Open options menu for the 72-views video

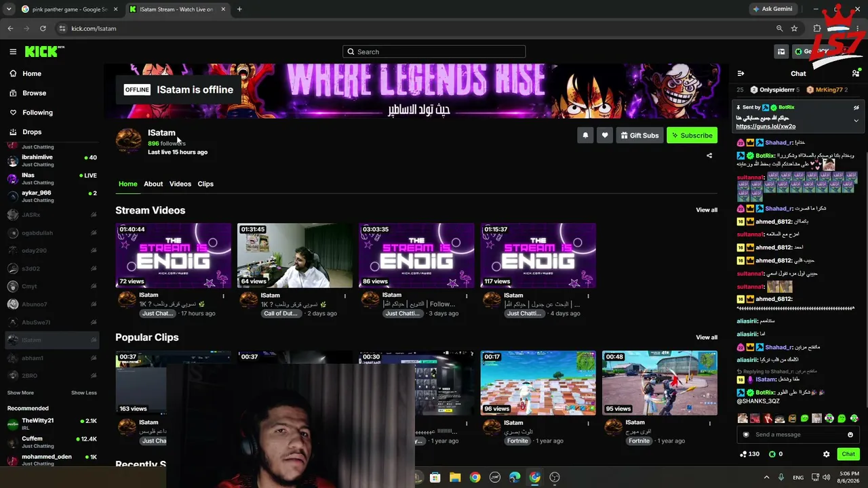click(223, 296)
